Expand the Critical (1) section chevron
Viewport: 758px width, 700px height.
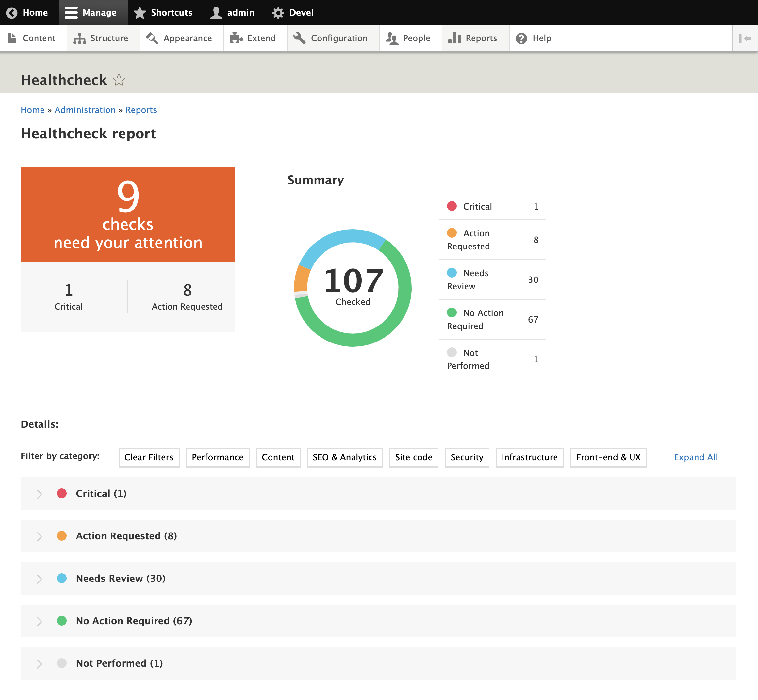tap(40, 494)
